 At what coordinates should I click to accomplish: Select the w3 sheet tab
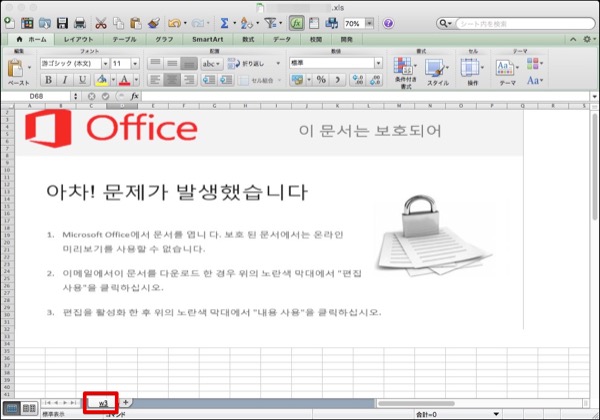click(102, 403)
